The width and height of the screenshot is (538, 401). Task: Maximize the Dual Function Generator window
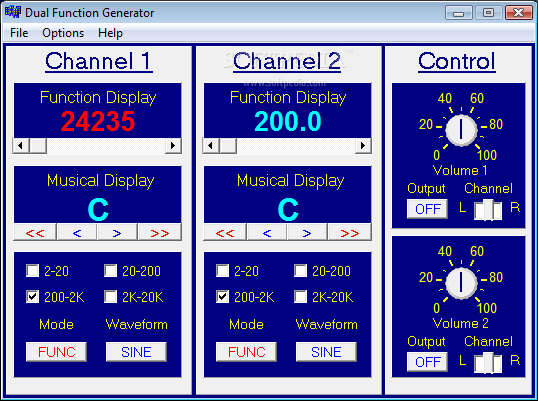tap(488, 13)
